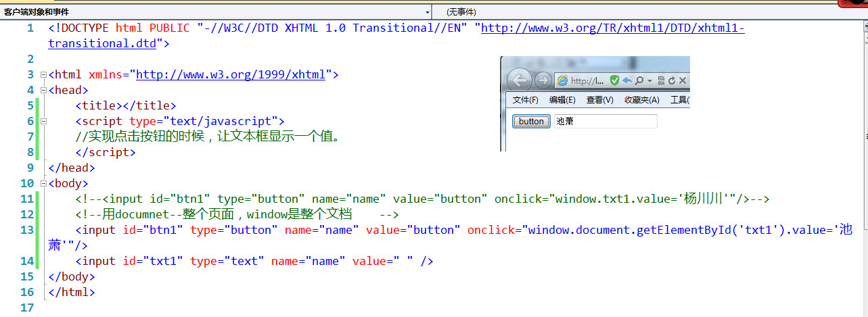Click line number 17 in the gutter

(27, 308)
